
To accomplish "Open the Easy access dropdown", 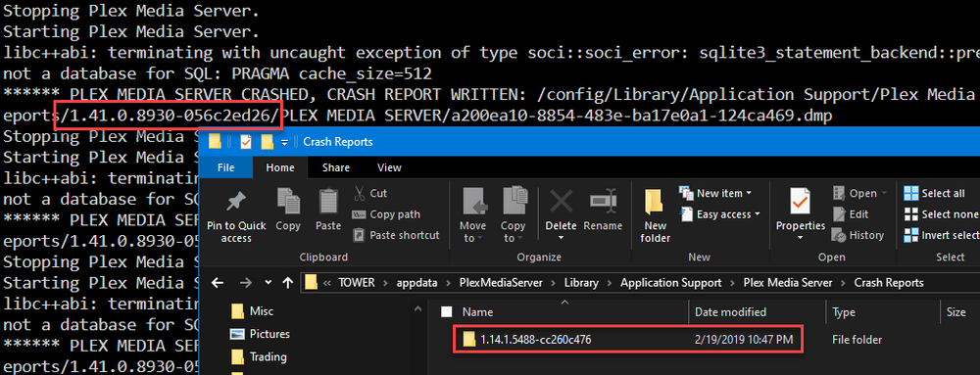I will coord(719,214).
